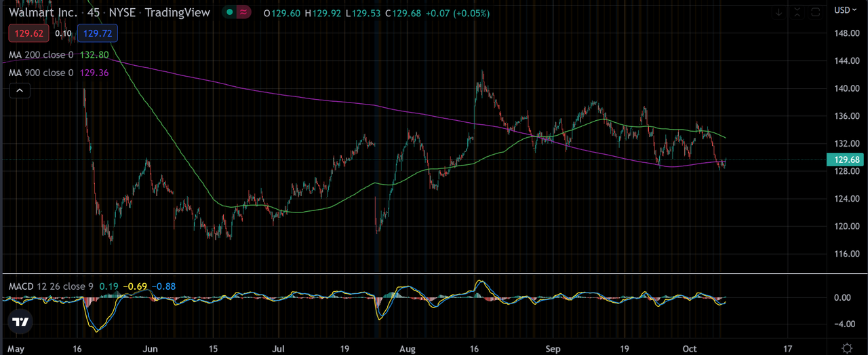
Task: Select the MACD 12 26 close 9 legend
Action: coord(51,286)
